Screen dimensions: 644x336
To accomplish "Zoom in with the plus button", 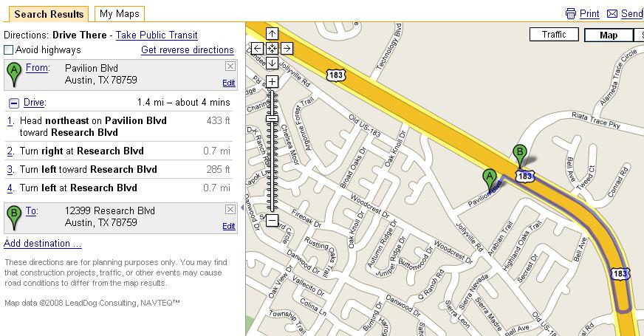I will click(272, 81).
